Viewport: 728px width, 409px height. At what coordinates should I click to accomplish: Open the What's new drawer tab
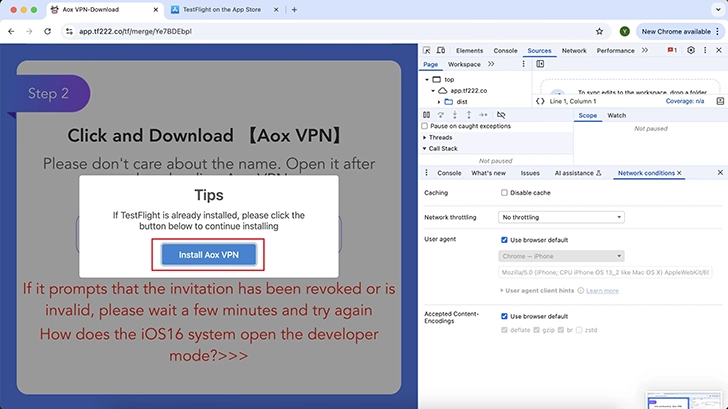point(488,173)
